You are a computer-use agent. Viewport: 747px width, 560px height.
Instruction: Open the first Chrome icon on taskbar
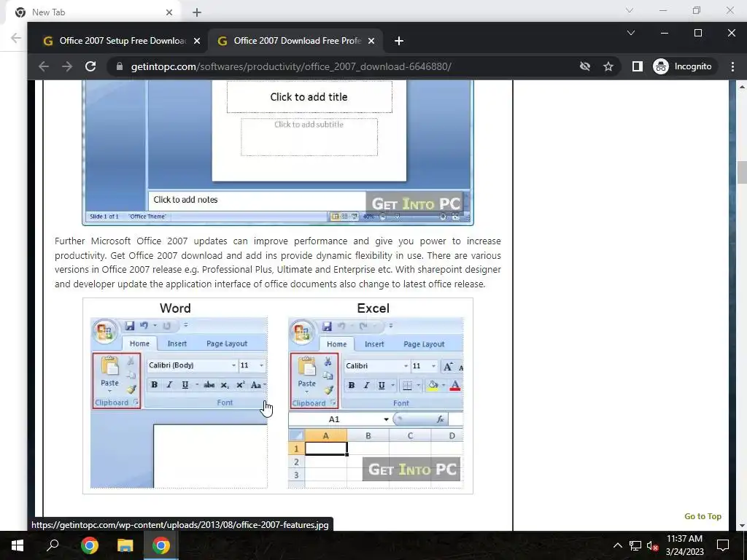click(89, 545)
